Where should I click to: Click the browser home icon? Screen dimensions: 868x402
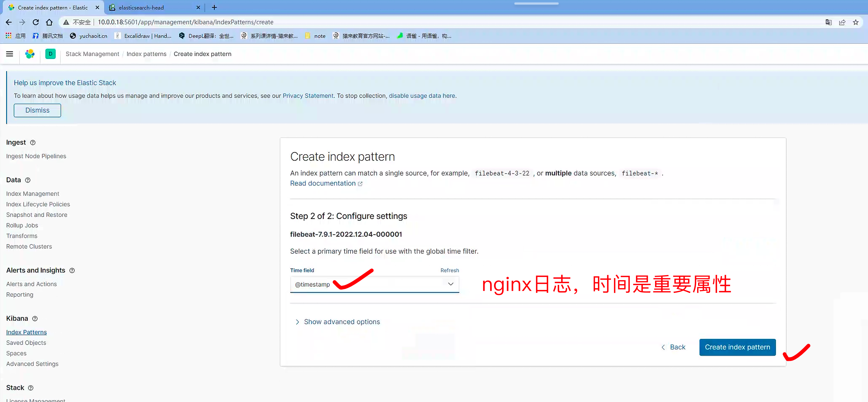click(49, 22)
